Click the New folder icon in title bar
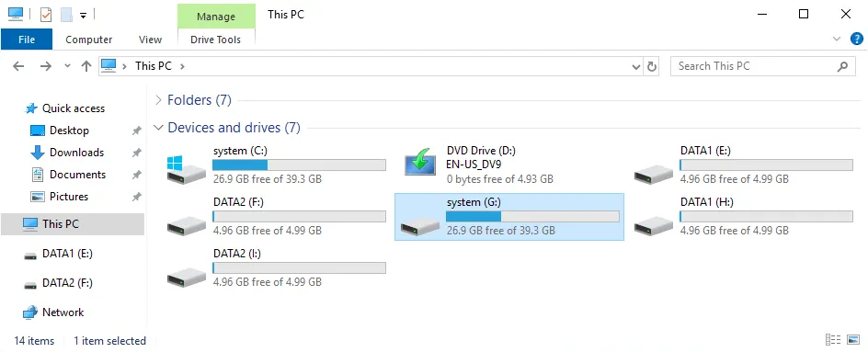868x352 pixels. pyautogui.click(x=67, y=15)
